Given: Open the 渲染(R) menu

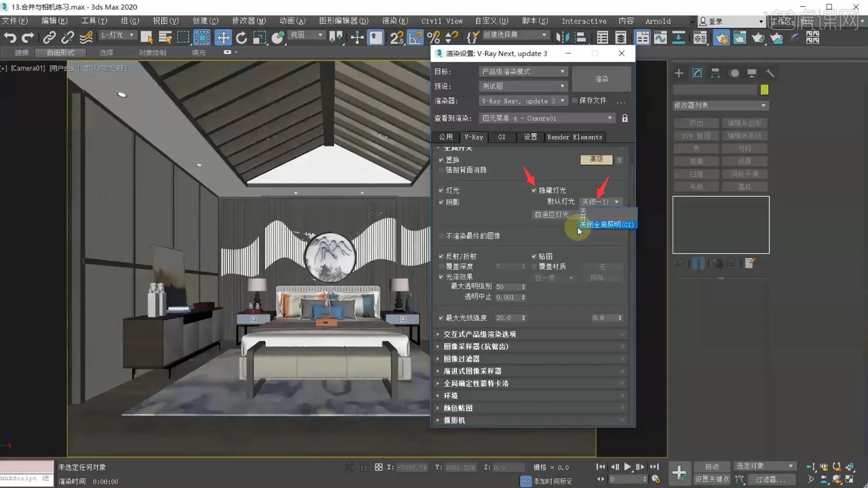Looking at the screenshot, I should tap(394, 21).
